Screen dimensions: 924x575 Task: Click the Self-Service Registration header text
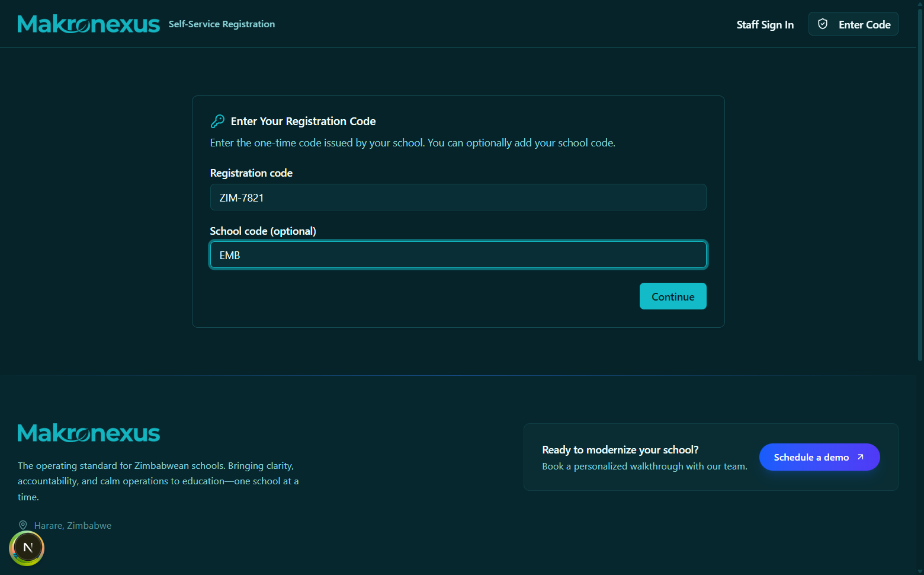coord(222,24)
